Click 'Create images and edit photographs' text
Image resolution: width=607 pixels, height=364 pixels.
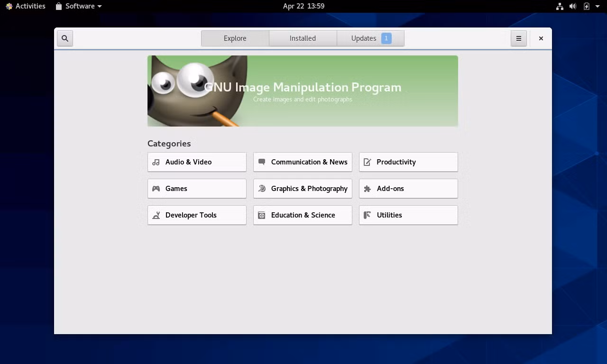tap(303, 100)
